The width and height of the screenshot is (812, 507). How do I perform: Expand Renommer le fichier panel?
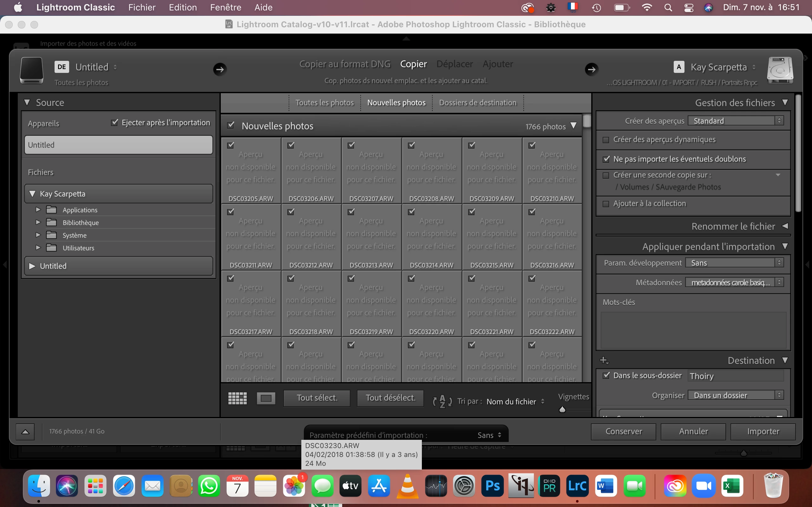click(785, 226)
